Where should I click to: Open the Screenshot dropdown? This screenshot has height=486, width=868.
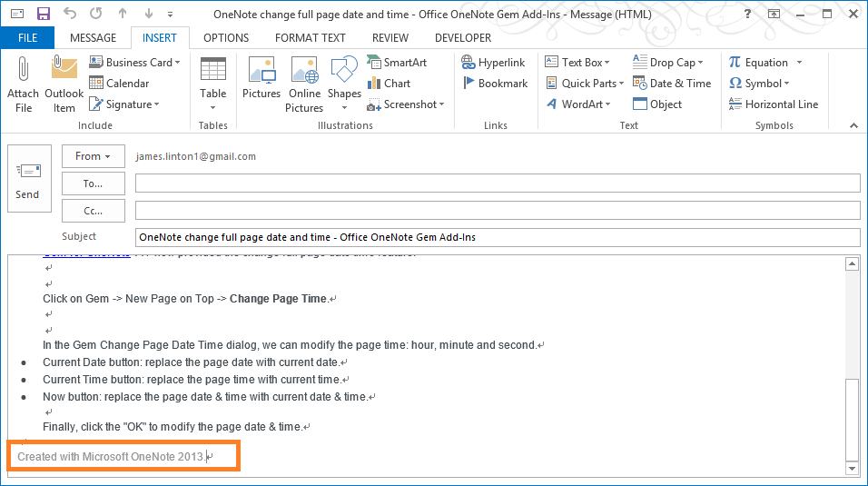tap(406, 104)
